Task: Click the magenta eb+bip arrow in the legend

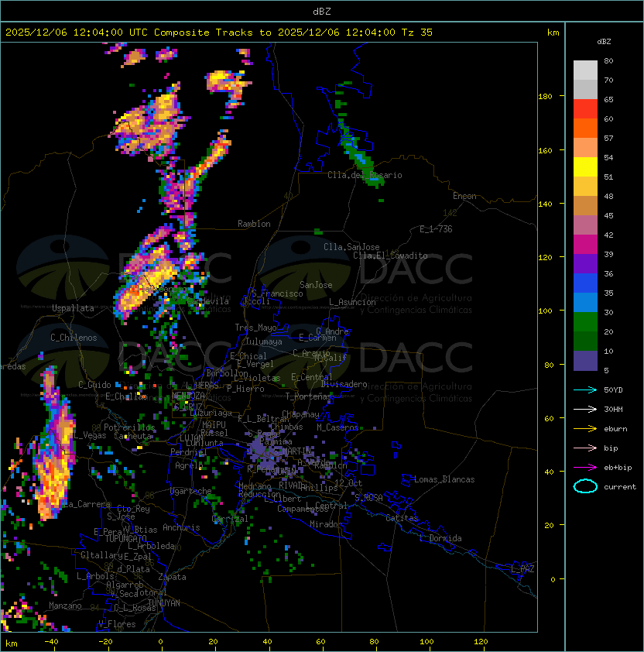Action: (x=585, y=468)
